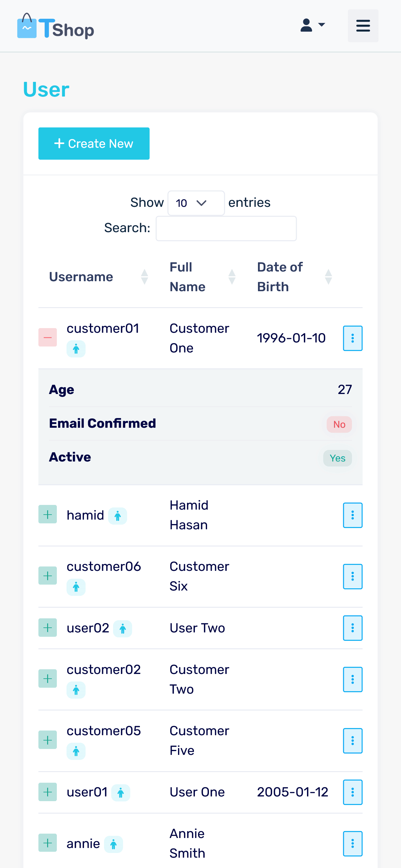Open actions menu for customer01
Image resolution: width=401 pixels, height=868 pixels.
pyautogui.click(x=353, y=338)
